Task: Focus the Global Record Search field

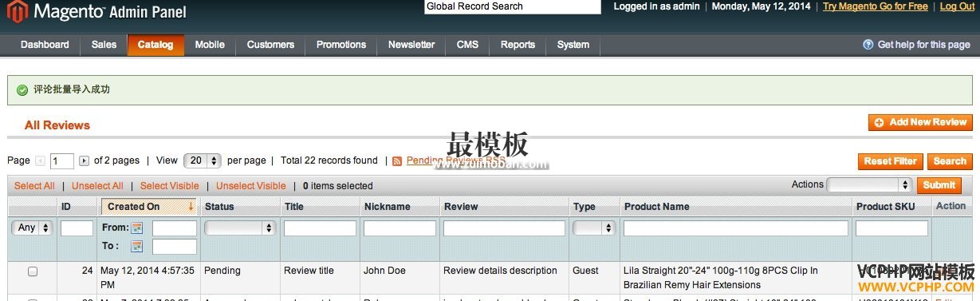Action: (513, 6)
